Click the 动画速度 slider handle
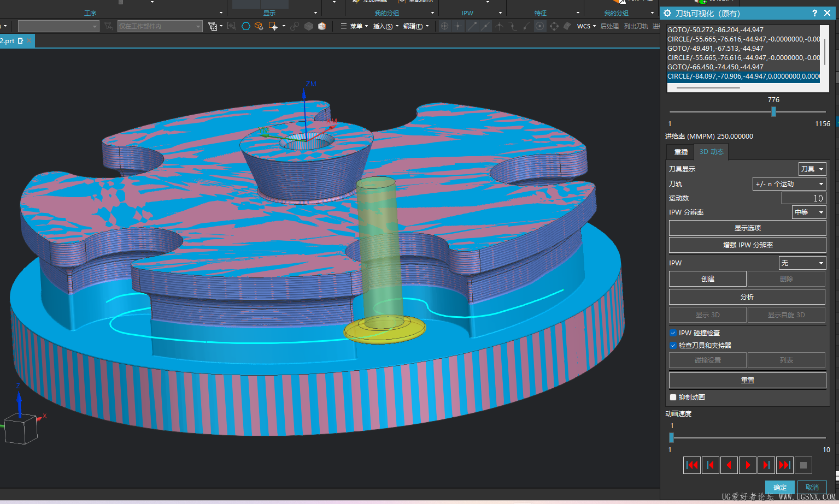 (x=671, y=437)
